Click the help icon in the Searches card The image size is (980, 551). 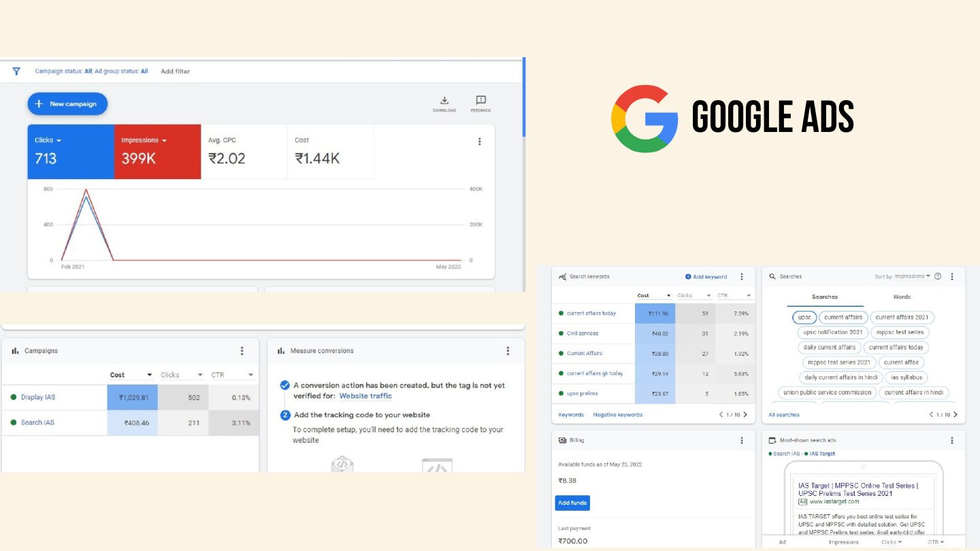[x=938, y=276]
